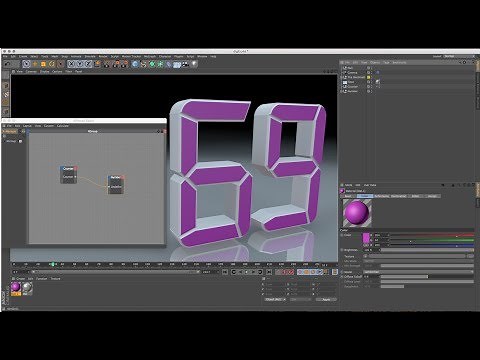
Task: Click the Camera toolbar icon
Action: 185,64
